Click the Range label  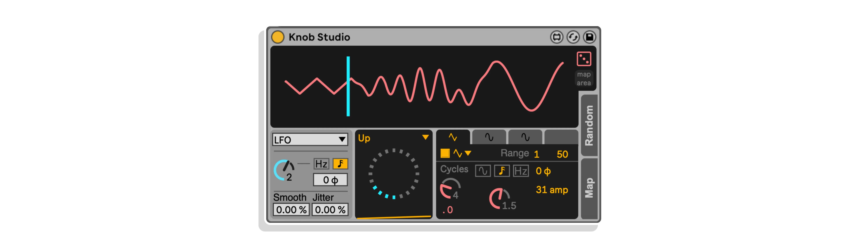(515, 153)
